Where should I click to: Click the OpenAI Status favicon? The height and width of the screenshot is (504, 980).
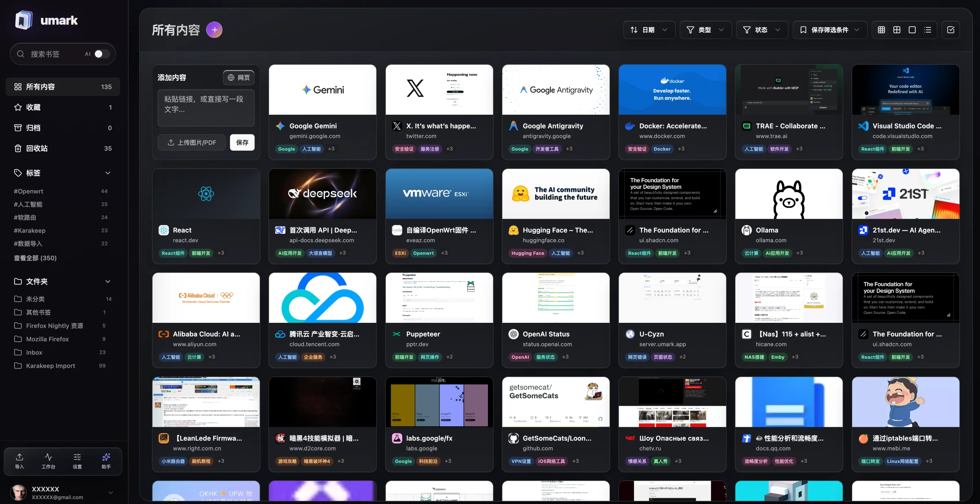514,334
